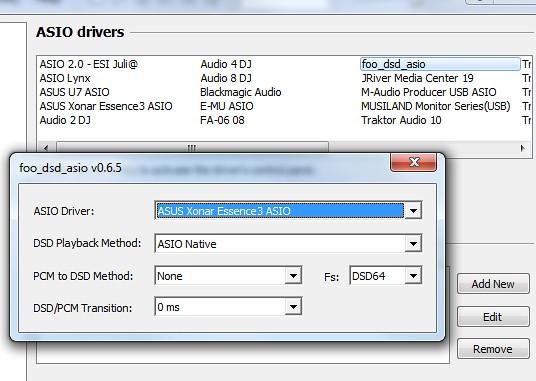The width and height of the screenshot is (536, 381).
Task: Click the Remove button
Action: point(493,349)
